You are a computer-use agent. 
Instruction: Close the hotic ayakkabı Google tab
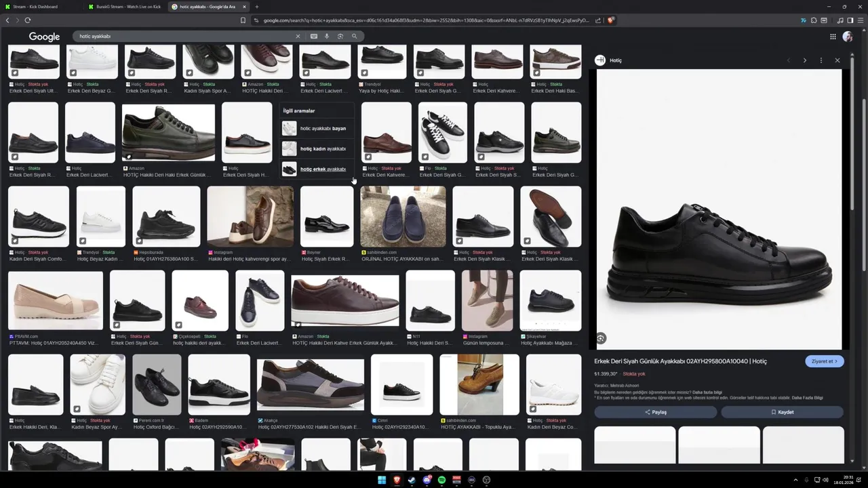245,7
